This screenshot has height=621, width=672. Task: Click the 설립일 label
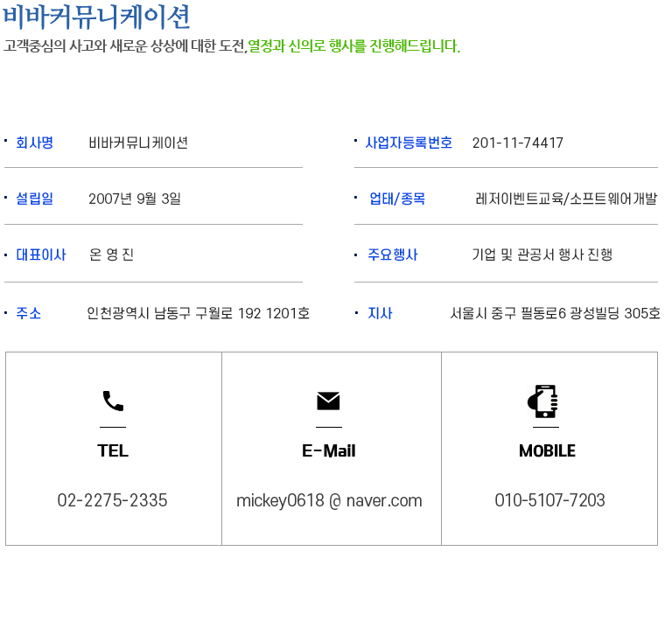(35, 199)
